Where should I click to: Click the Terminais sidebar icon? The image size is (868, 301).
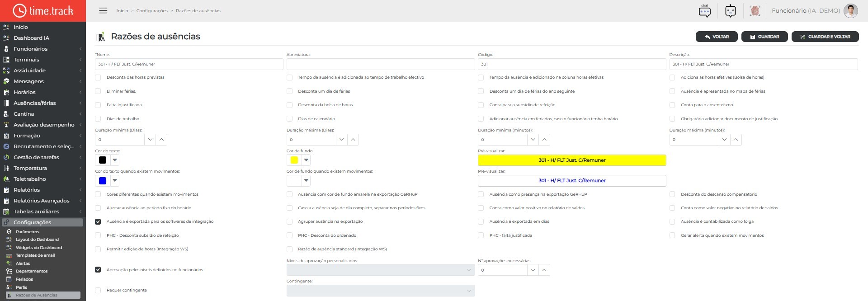pyautogui.click(x=6, y=60)
